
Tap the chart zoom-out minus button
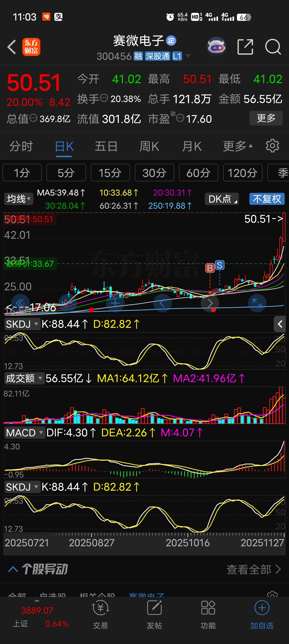click(68, 303)
